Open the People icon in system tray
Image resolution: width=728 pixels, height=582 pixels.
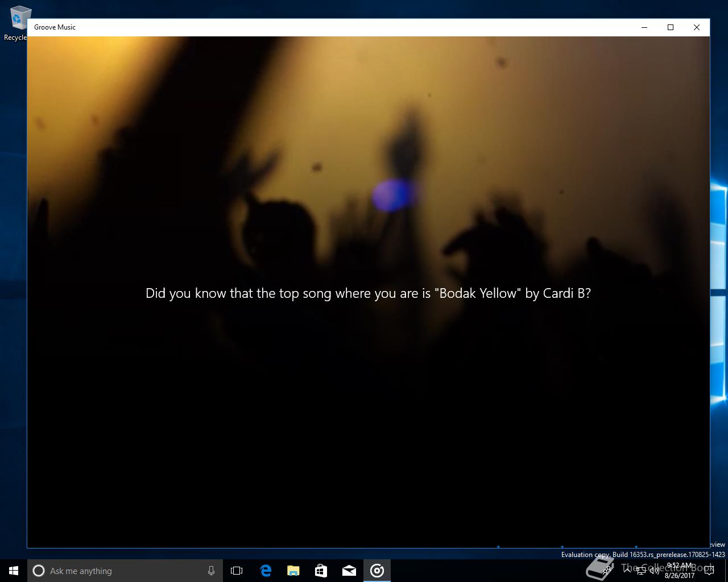tap(607, 571)
